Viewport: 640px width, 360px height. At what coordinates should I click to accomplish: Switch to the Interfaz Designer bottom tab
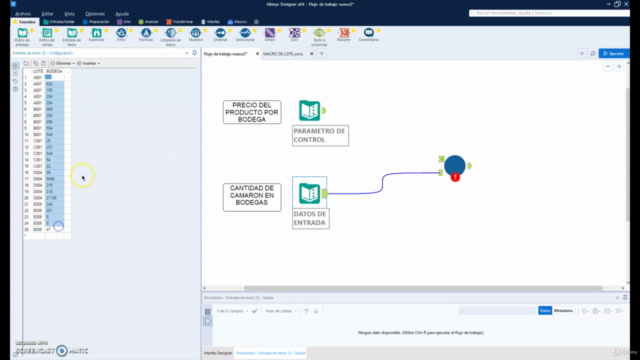(218, 353)
